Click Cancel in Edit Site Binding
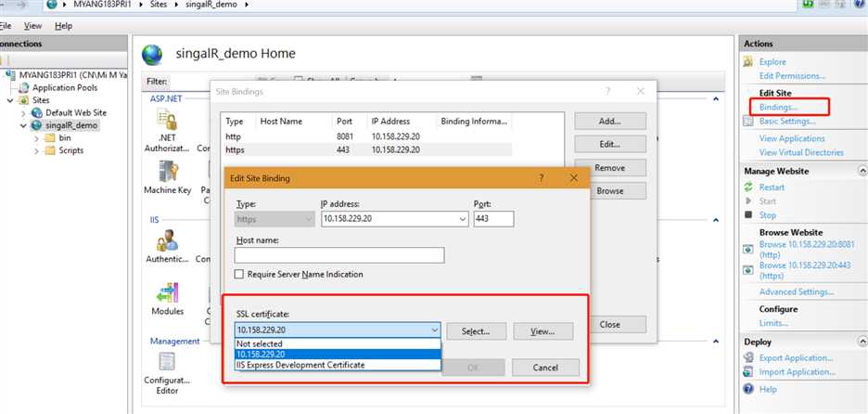The height and width of the screenshot is (414, 868). [545, 368]
